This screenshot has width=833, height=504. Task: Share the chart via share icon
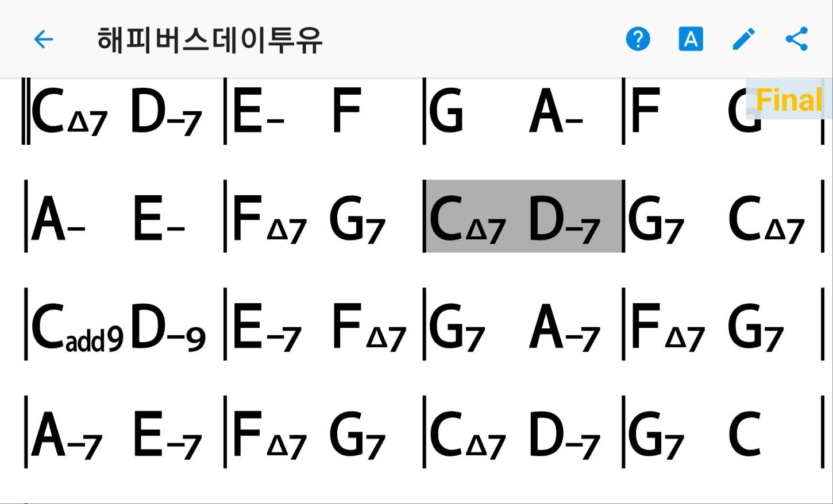[797, 39]
